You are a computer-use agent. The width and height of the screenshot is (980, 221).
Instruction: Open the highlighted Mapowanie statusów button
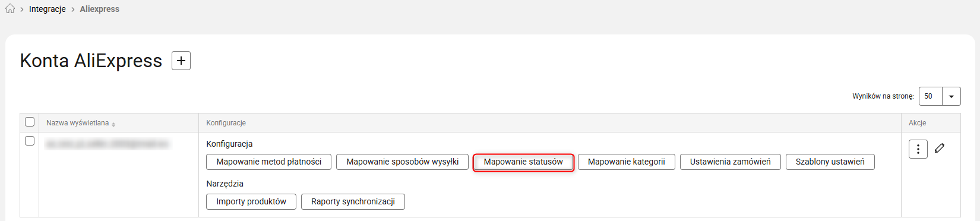tap(523, 162)
